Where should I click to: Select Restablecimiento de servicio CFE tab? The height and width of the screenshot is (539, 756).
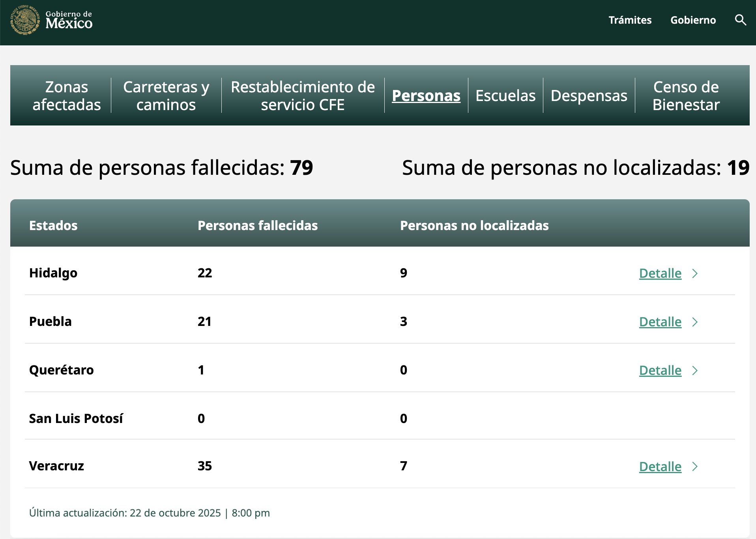pyautogui.click(x=303, y=96)
